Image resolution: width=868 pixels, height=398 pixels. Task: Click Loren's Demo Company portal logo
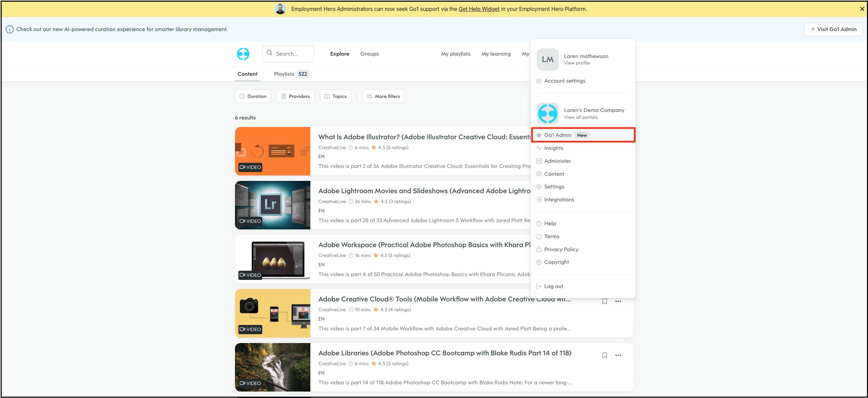coord(547,113)
